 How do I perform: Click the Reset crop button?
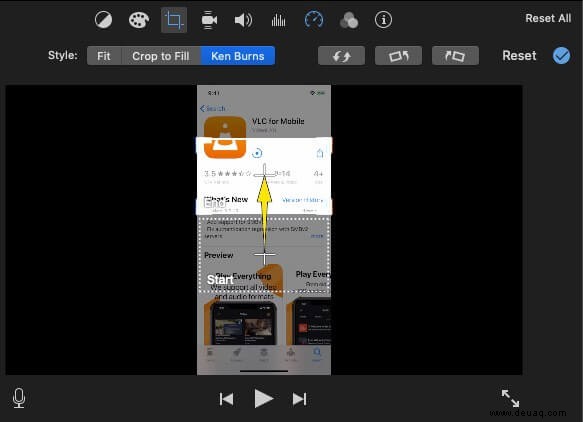click(519, 56)
